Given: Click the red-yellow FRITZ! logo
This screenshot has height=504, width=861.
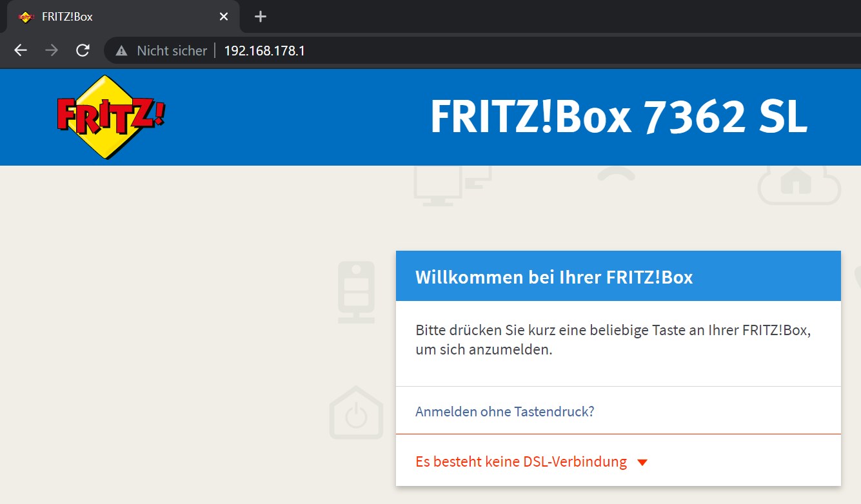Looking at the screenshot, I should 110,117.
